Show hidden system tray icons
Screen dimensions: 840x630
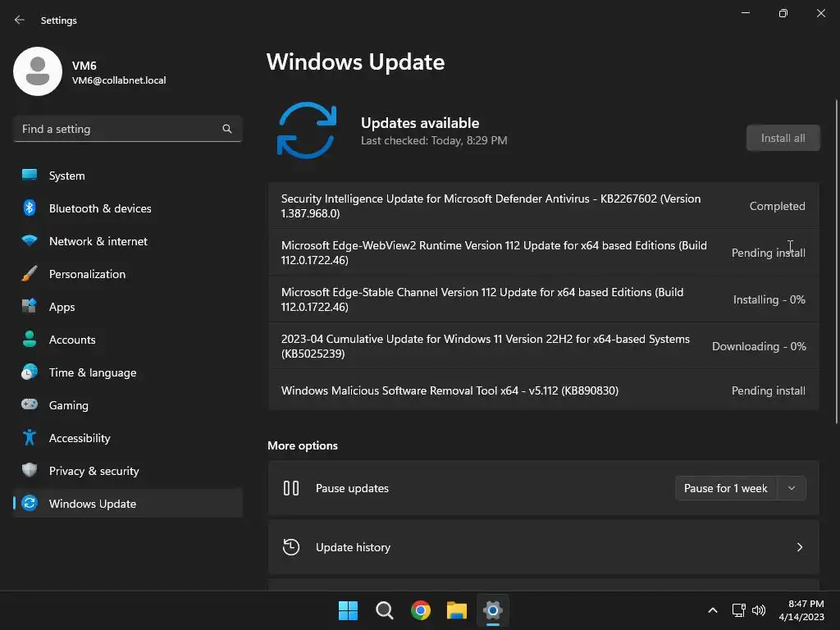tap(713, 610)
